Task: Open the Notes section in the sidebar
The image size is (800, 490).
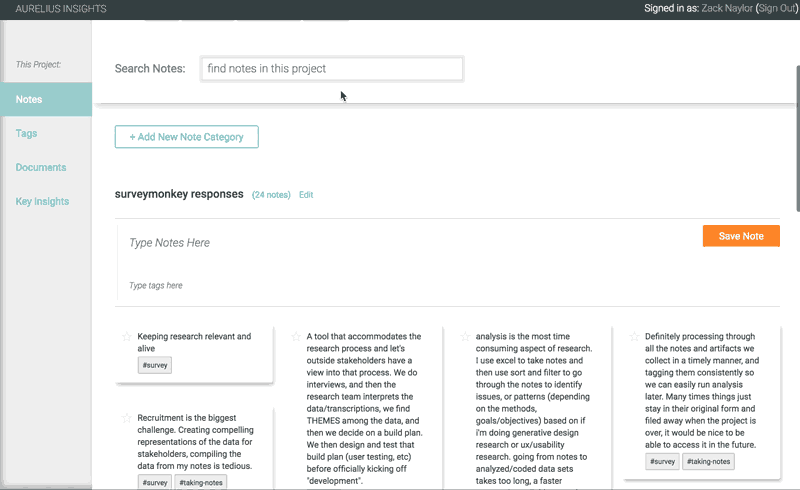Action: [x=29, y=99]
